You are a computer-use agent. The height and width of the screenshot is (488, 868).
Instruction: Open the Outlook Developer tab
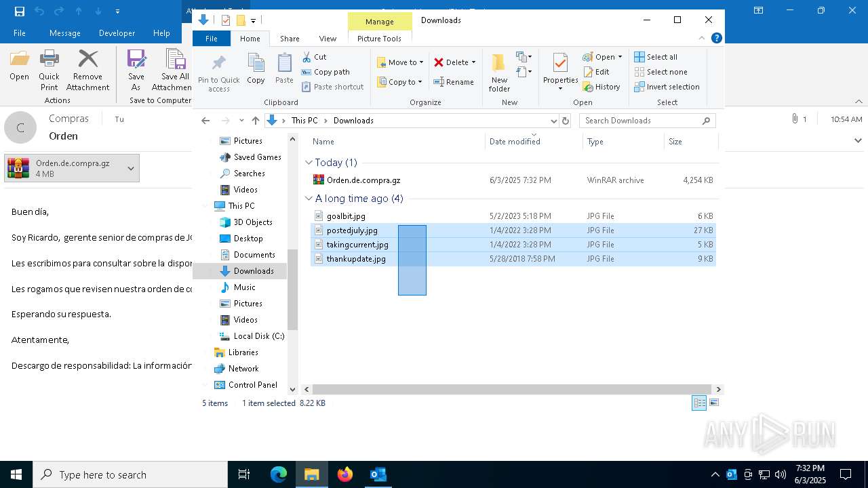pos(117,33)
